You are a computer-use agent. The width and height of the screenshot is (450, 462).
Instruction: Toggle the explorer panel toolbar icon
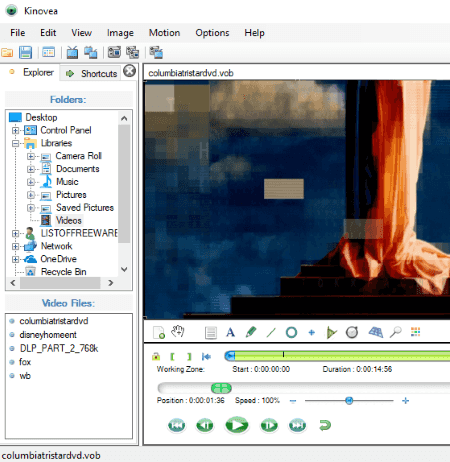49,52
